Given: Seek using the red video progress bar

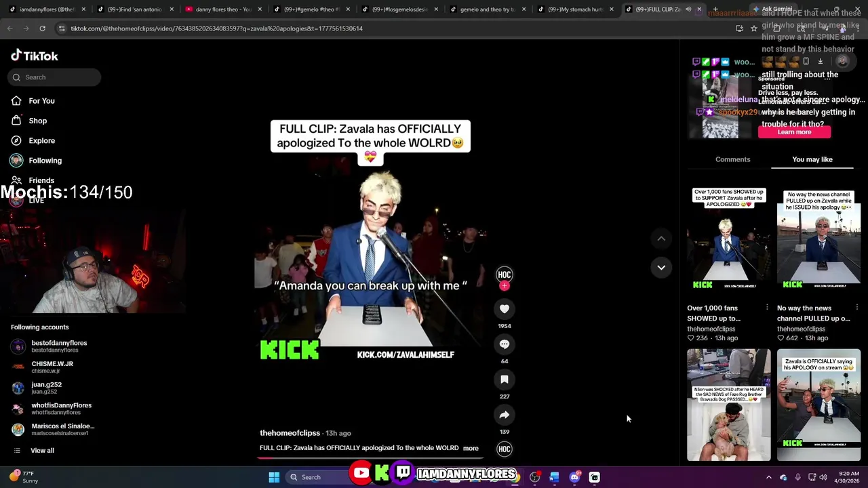Looking at the screenshot, I should [371, 457].
